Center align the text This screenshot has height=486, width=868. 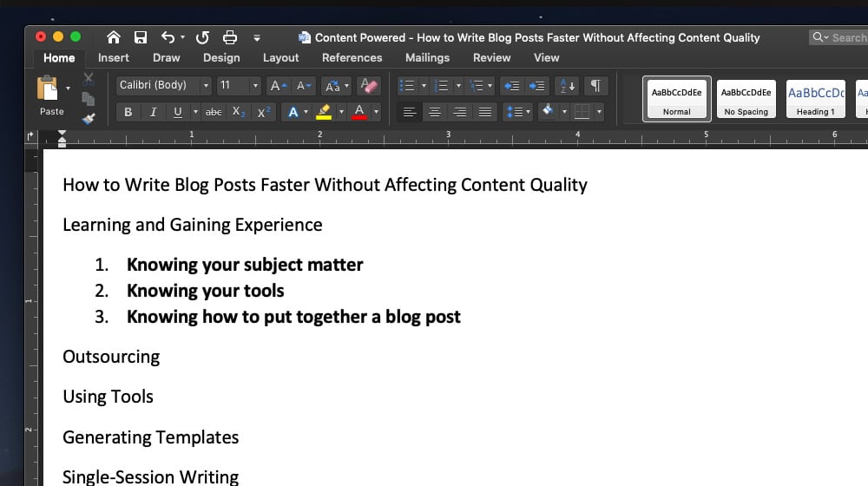pyautogui.click(x=435, y=112)
